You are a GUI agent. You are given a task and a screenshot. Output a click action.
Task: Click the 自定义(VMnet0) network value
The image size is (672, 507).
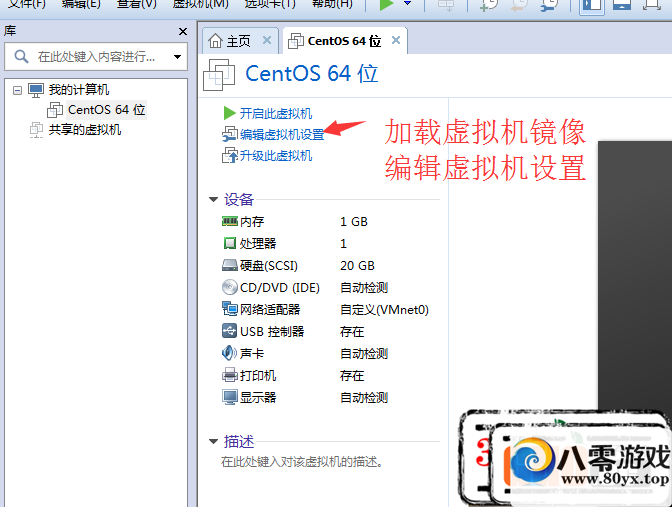384,309
